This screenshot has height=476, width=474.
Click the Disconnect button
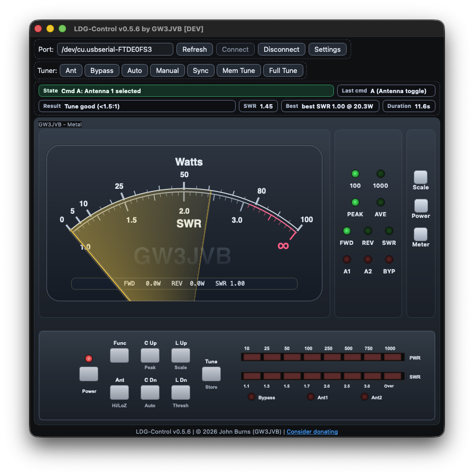tap(281, 49)
